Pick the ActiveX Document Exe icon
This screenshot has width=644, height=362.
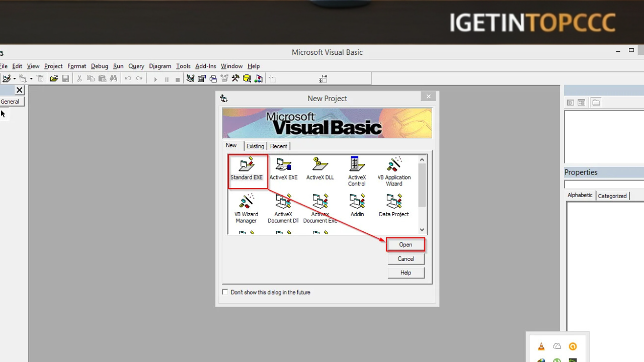(320, 209)
